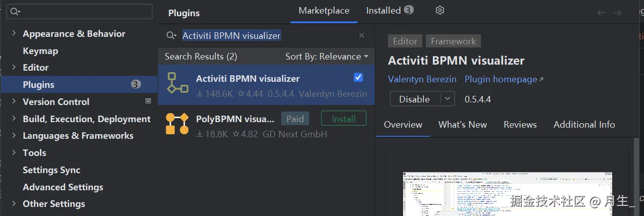Uncheck the Activiti BPMN visualizer checkbox

click(358, 77)
